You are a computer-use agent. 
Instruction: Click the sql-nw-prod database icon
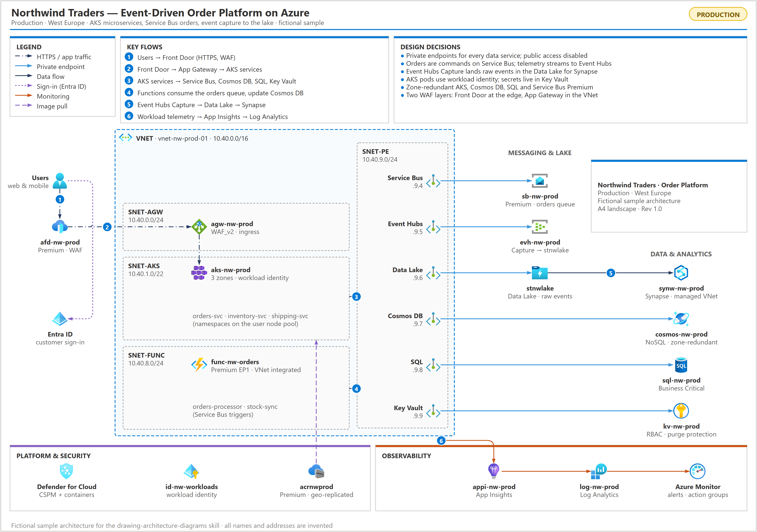[681, 365]
